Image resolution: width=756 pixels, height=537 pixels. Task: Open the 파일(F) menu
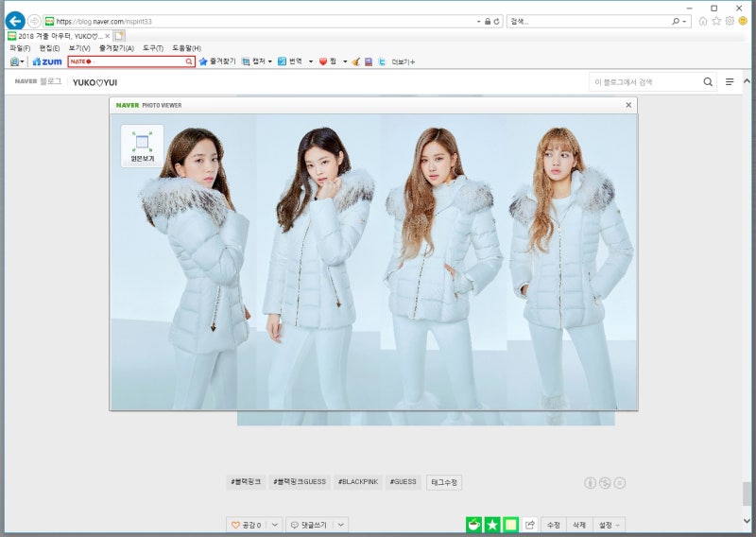point(20,48)
